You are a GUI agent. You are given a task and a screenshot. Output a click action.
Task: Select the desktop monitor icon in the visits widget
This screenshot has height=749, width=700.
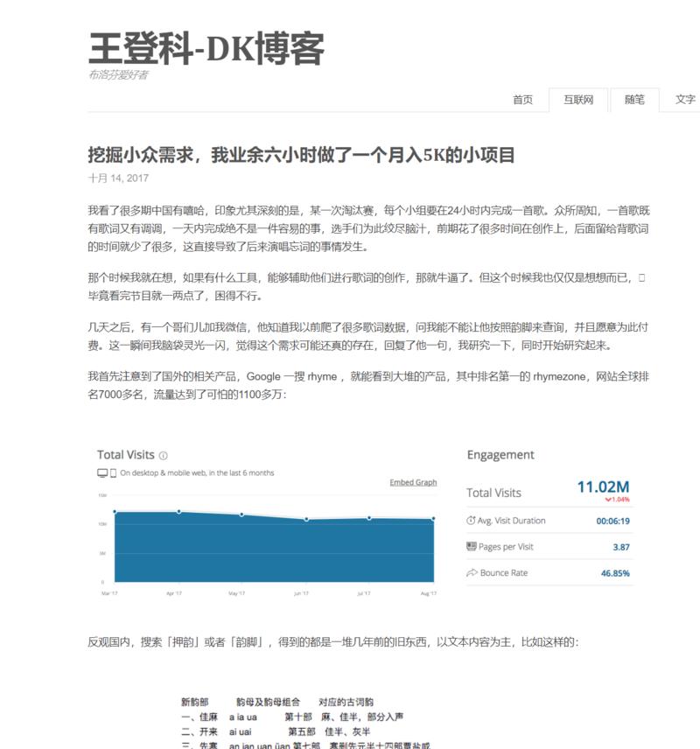(101, 472)
